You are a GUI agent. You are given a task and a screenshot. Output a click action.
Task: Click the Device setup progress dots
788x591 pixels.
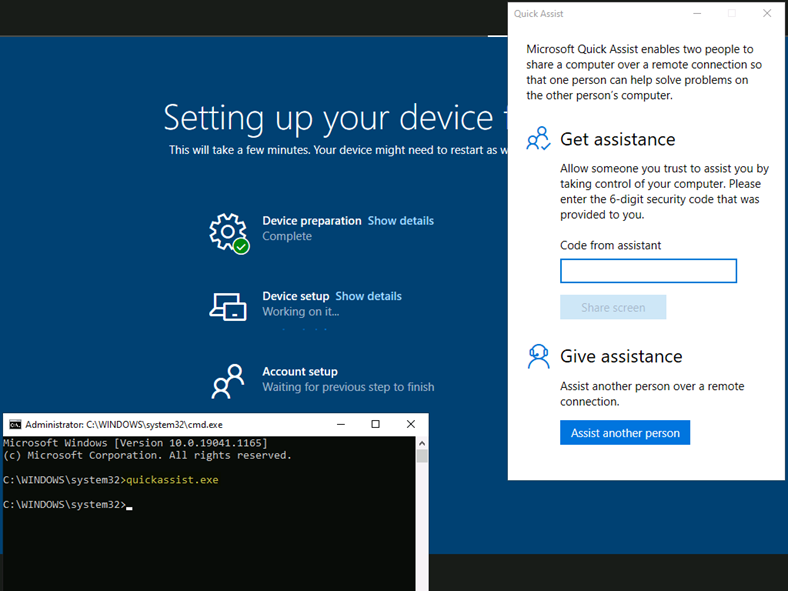(305, 329)
